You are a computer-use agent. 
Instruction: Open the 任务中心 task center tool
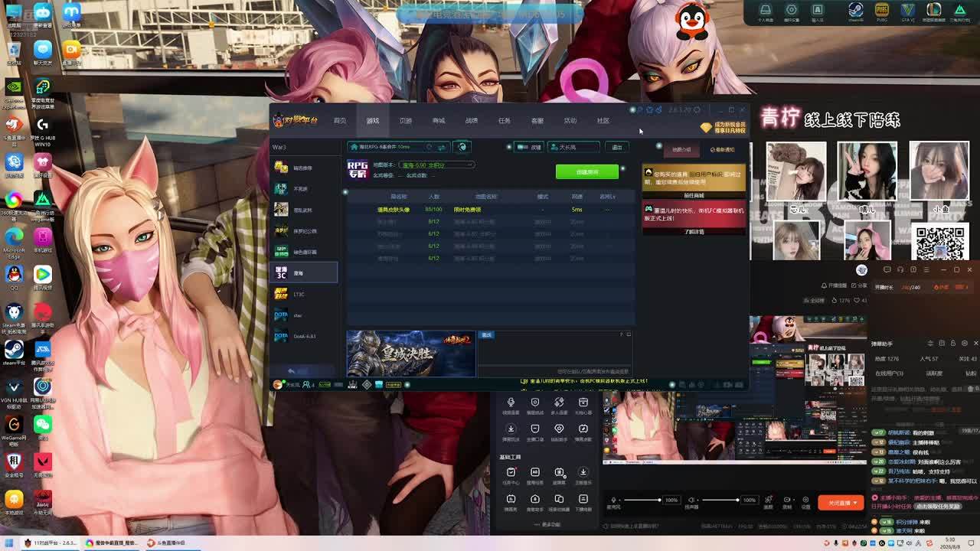(511, 476)
